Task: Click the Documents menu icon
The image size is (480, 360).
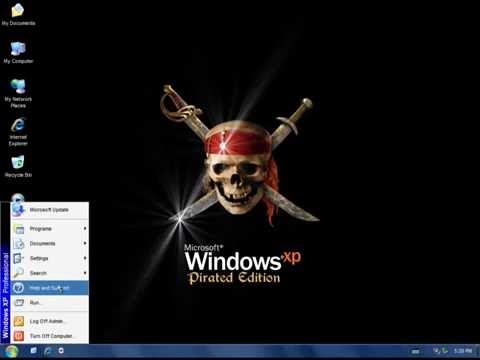Action: 19,244
